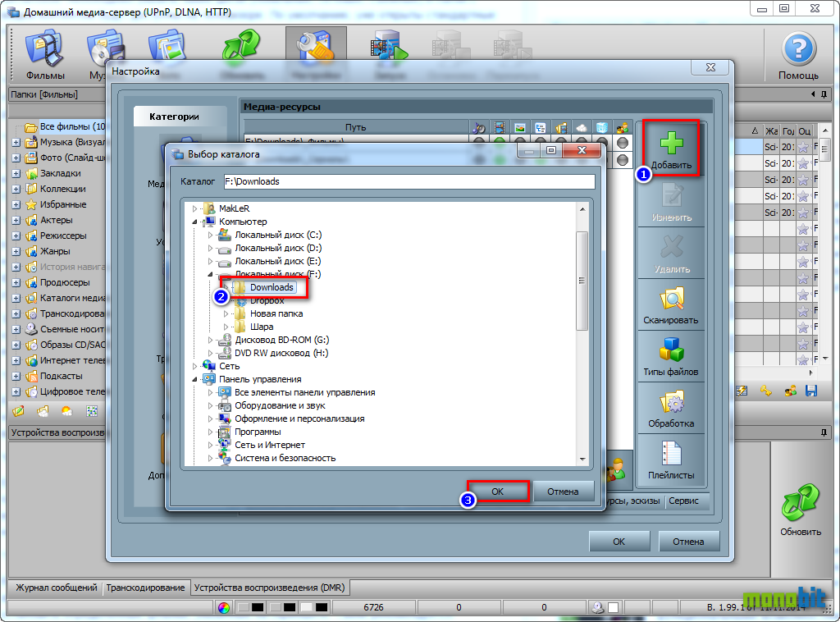
Task: Click the two-users icon below the movie list
Action: [790, 391]
